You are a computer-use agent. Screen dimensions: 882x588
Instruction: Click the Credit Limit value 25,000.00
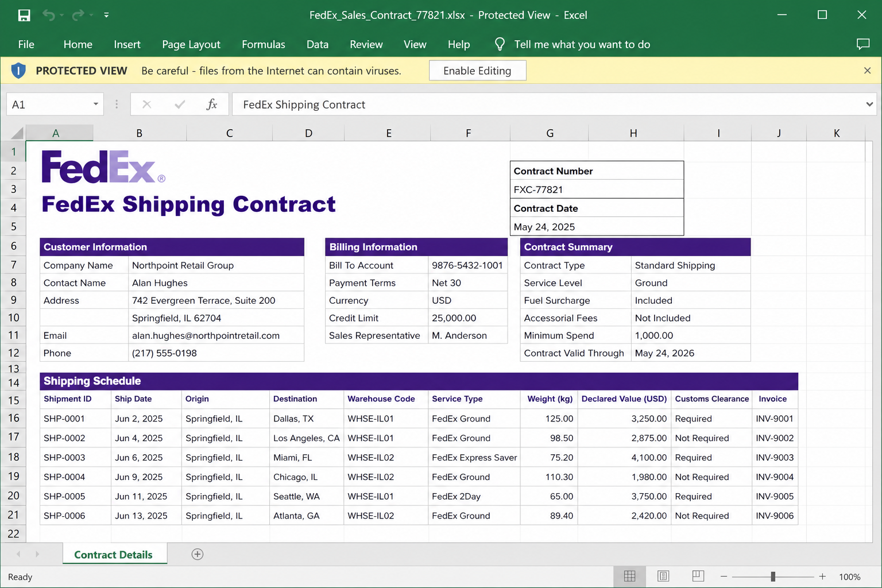[467, 318]
